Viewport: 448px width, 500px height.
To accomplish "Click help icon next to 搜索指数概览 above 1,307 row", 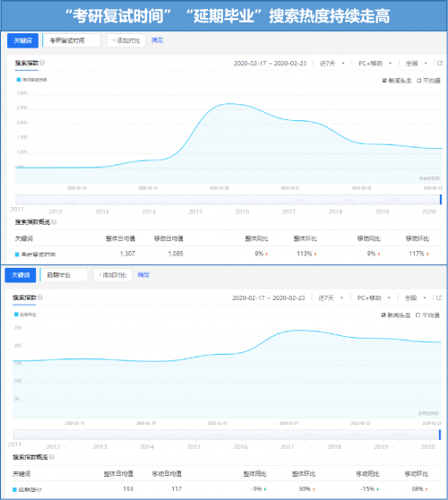I will [x=54, y=221].
